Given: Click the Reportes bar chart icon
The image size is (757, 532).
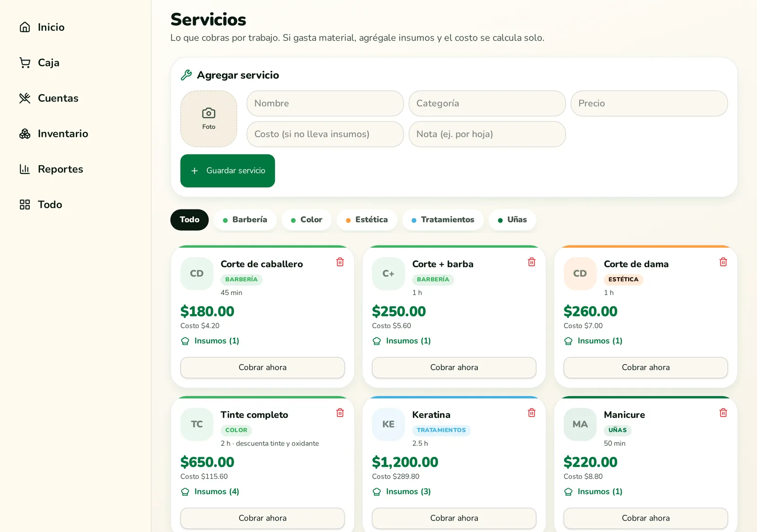Looking at the screenshot, I should click(25, 169).
